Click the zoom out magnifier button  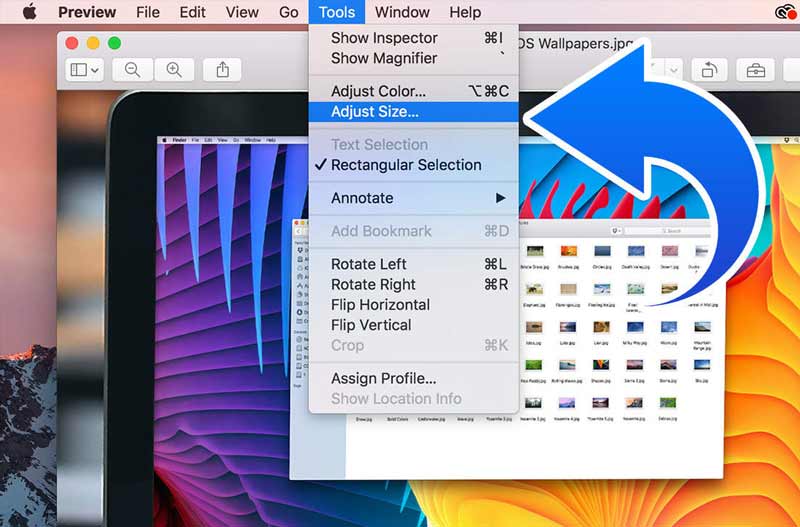coord(132,70)
